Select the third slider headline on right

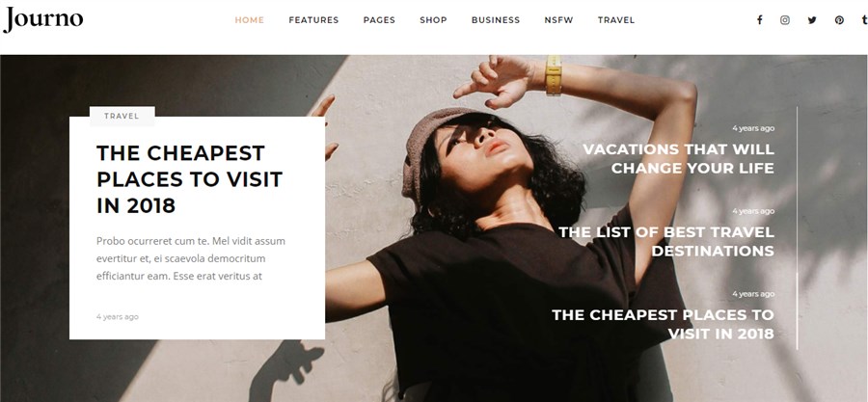(663, 324)
